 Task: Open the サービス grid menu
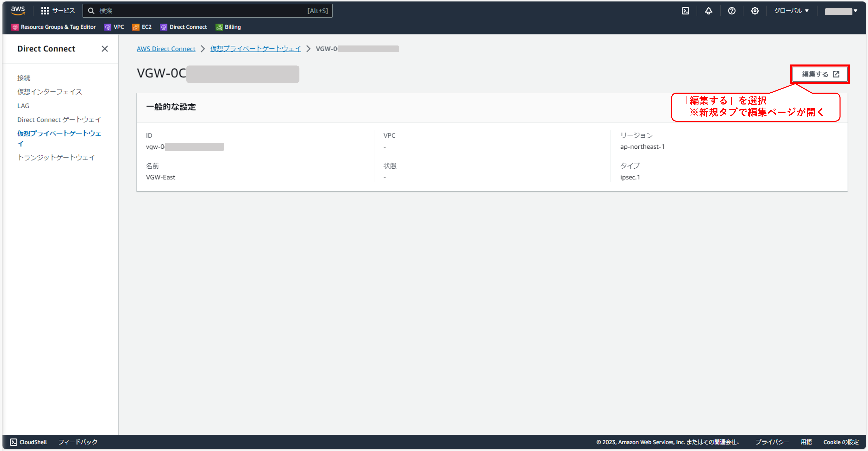(58, 11)
